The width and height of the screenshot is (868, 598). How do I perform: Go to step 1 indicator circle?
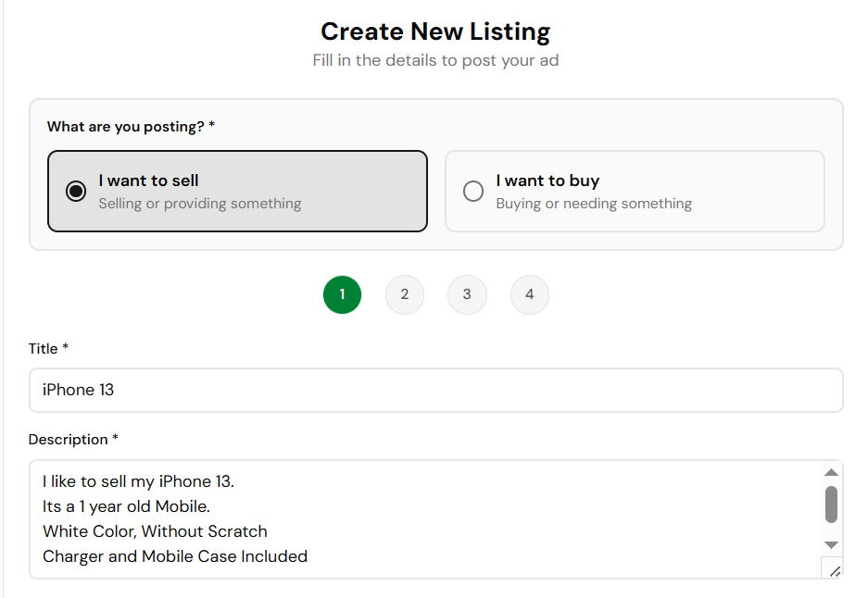coord(342,294)
